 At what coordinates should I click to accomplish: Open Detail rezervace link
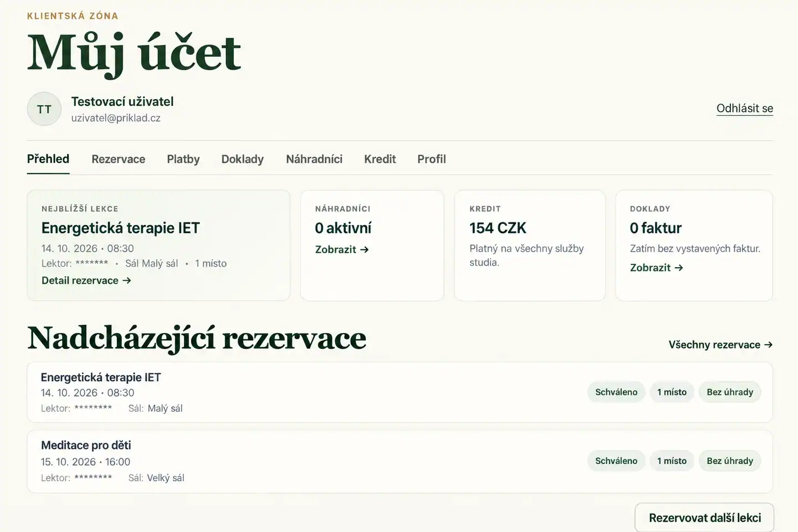tap(86, 280)
